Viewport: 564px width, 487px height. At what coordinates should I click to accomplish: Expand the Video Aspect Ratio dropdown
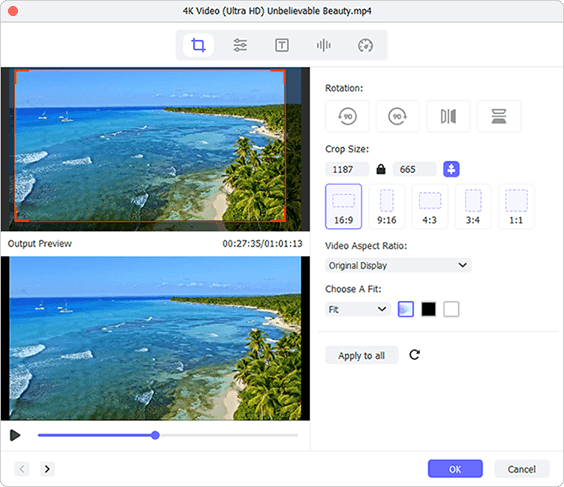coord(398,265)
